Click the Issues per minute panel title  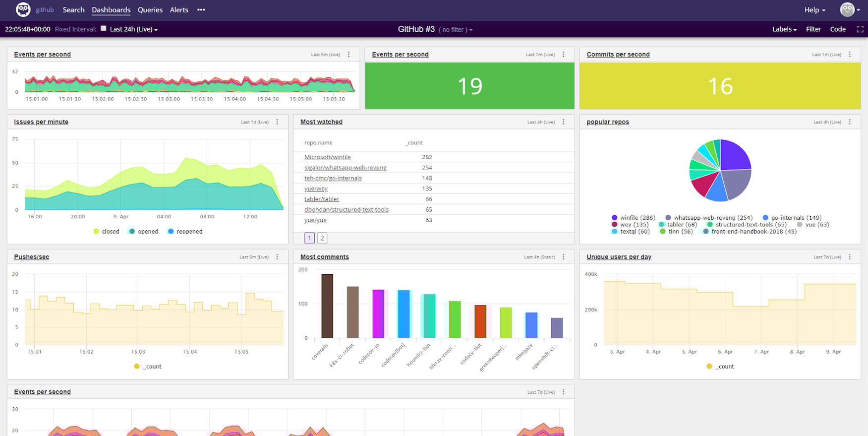click(41, 122)
